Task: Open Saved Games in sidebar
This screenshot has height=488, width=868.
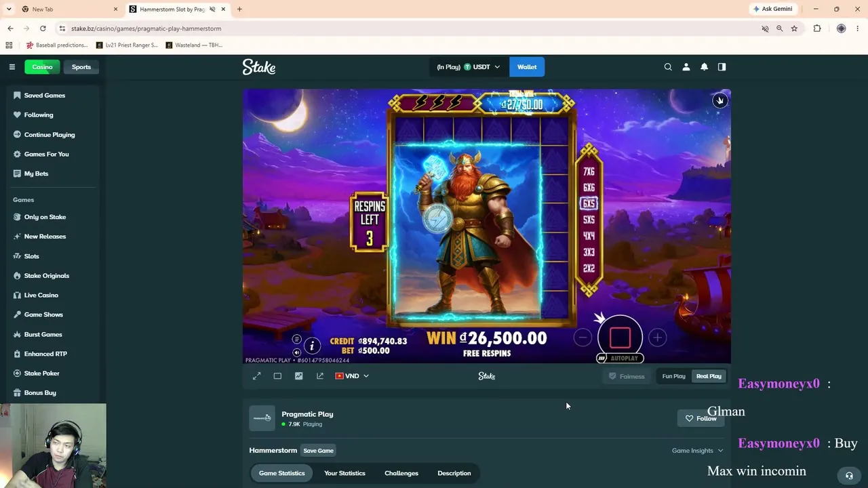Action: point(45,96)
